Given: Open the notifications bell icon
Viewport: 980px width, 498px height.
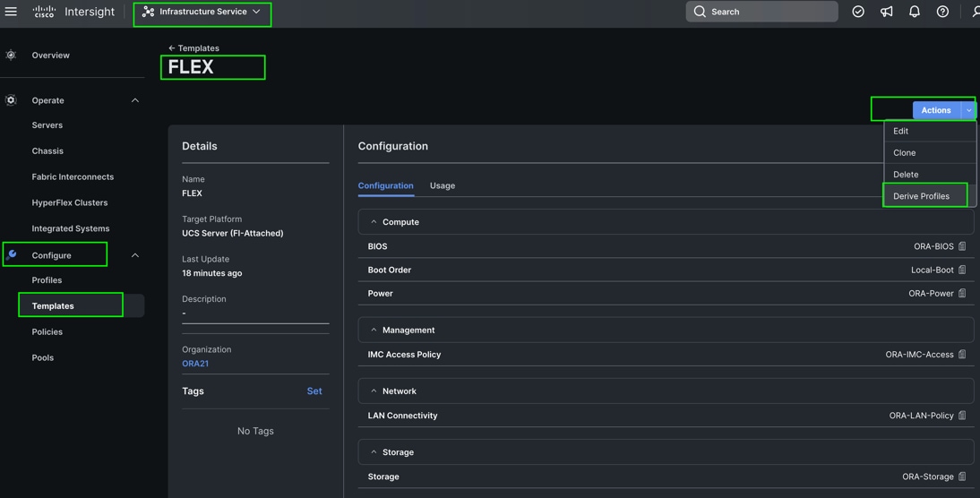Looking at the screenshot, I should coord(915,12).
